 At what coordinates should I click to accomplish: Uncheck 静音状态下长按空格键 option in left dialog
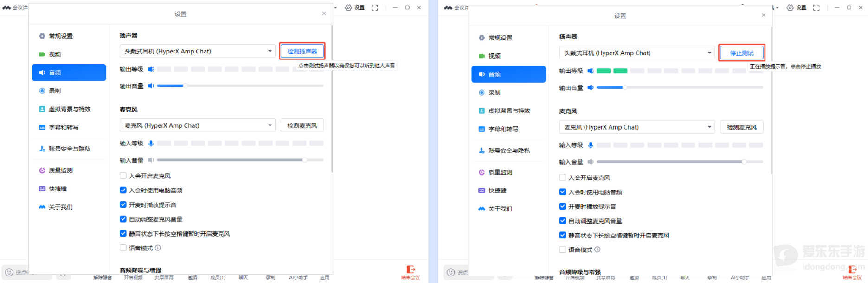coord(123,233)
